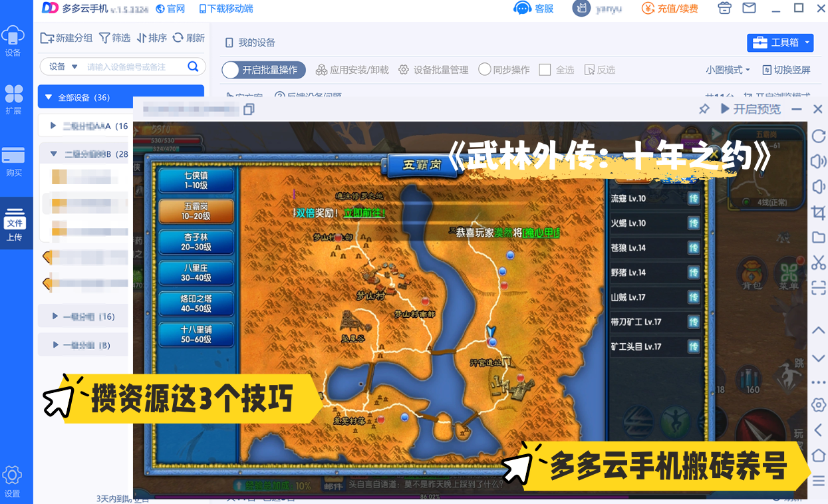Select the 同步操作 radio option
This screenshot has width=828, height=504.
pyautogui.click(x=504, y=70)
